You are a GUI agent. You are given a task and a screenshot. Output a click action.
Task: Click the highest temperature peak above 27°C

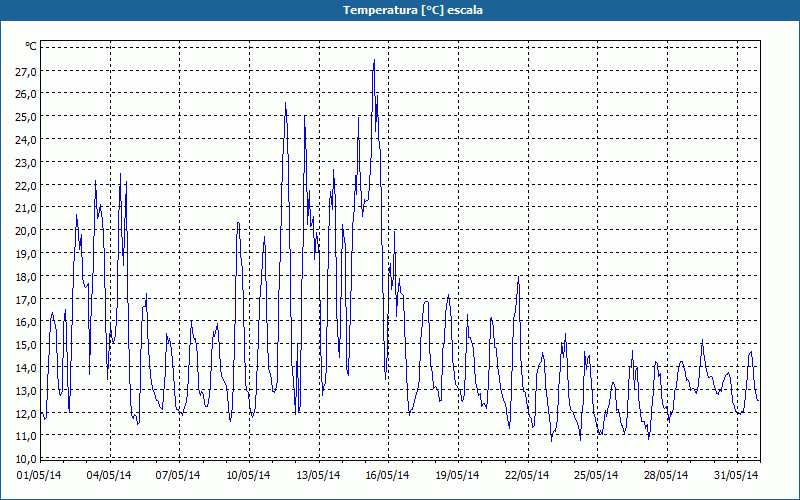point(374,61)
